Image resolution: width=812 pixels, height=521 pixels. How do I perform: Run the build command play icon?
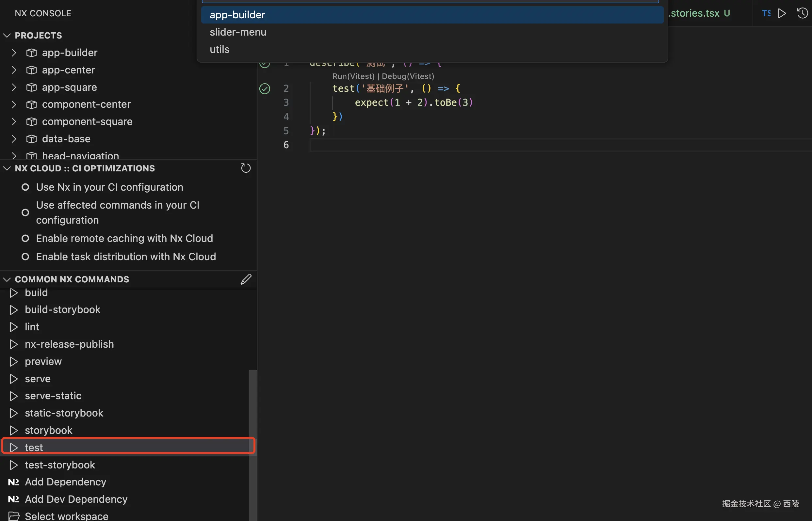[x=13, y=292]
